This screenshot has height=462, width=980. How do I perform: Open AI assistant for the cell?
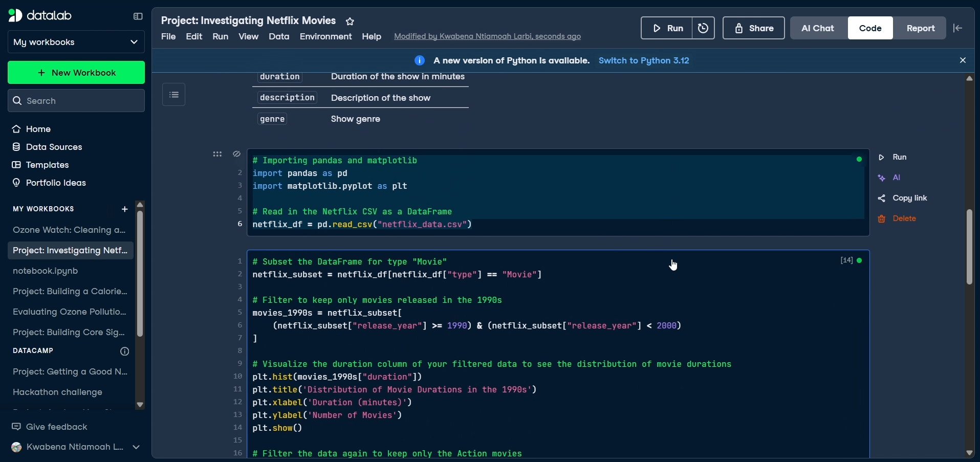(x=890, y=178)
